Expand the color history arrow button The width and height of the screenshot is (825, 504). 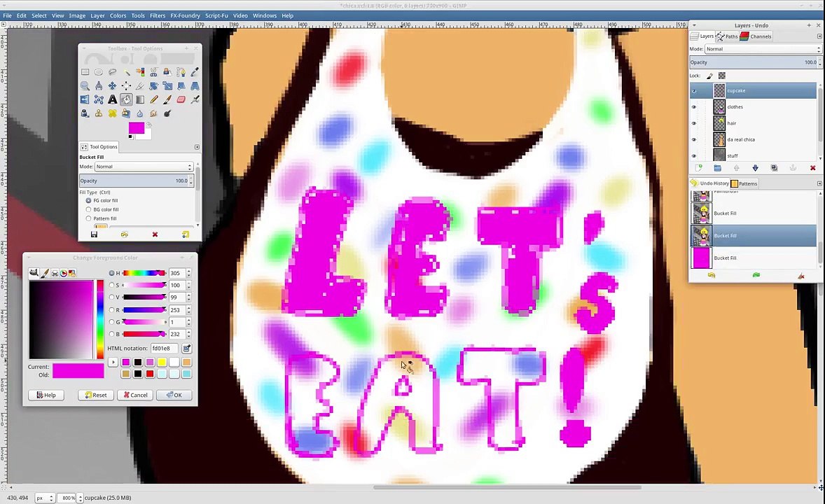point(113,362)
